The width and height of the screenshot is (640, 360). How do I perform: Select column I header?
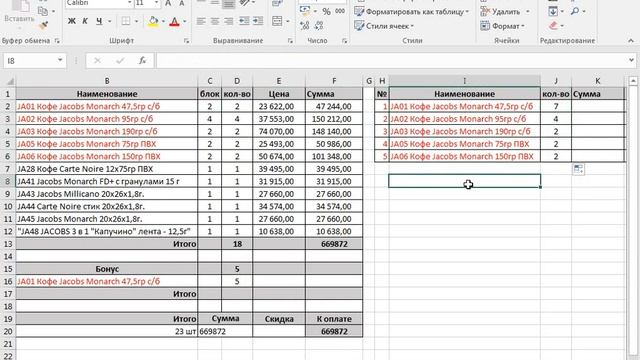point(464,81)
